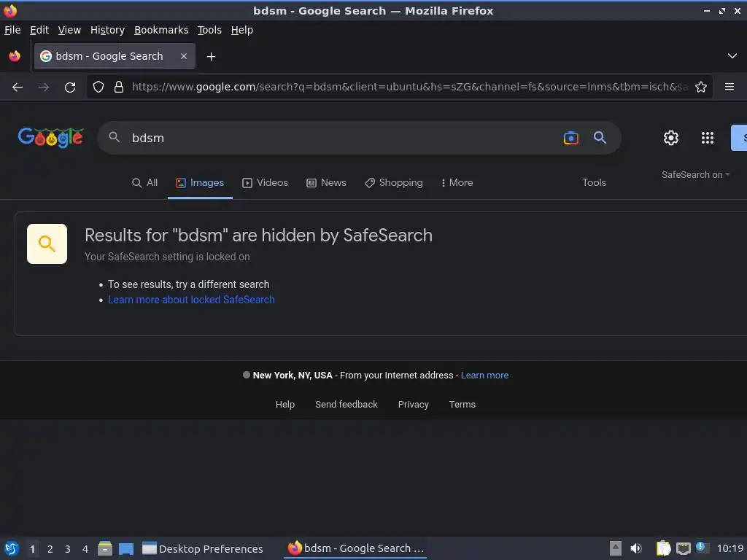Image resolution: width=747 pixels, height=560 pixels.
Task: Open the Help menu in the menu bar
Action: [242, 30]
